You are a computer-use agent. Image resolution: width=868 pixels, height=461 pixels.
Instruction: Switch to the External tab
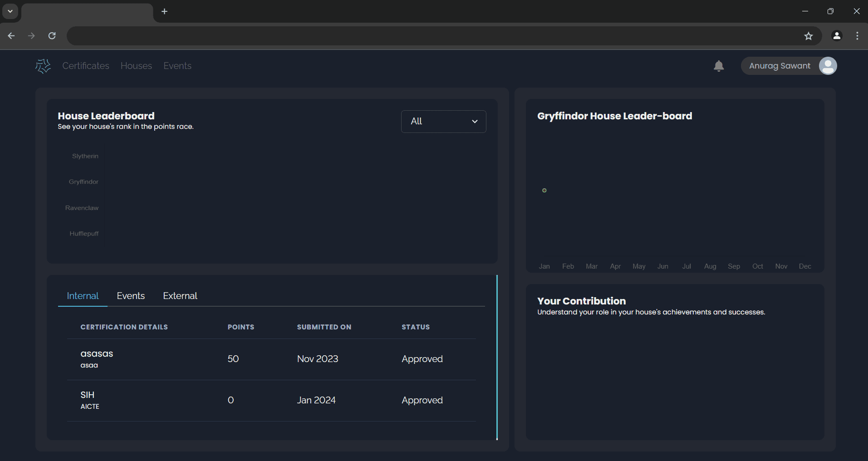click(x=180, y=296)
